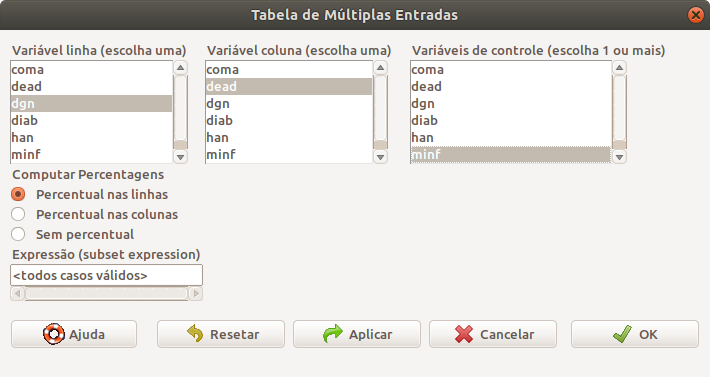Click the subset expression input field
Viewport: 710px width, 377px height.
[x=106, y=275]
